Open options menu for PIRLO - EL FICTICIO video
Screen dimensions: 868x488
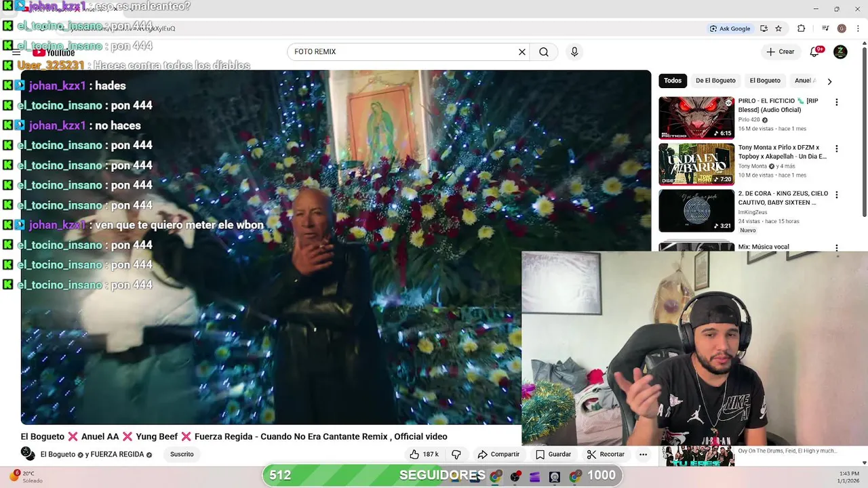pyautogui.click(x=836, y=102)
